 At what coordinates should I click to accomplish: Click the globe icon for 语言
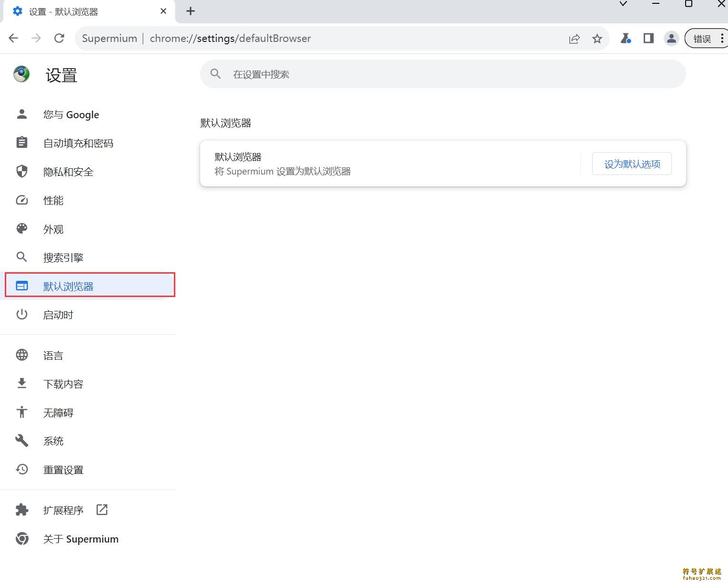[x=22, y=355]
